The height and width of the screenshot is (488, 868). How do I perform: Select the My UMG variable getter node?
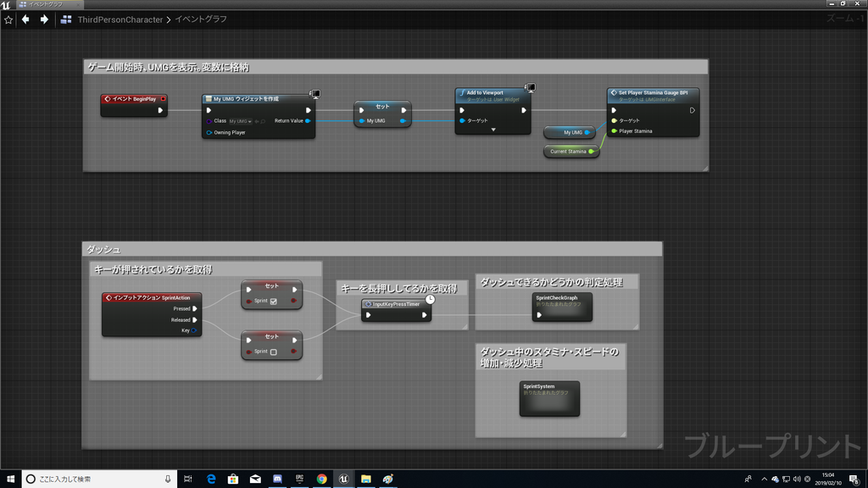(x=570, y=132)
